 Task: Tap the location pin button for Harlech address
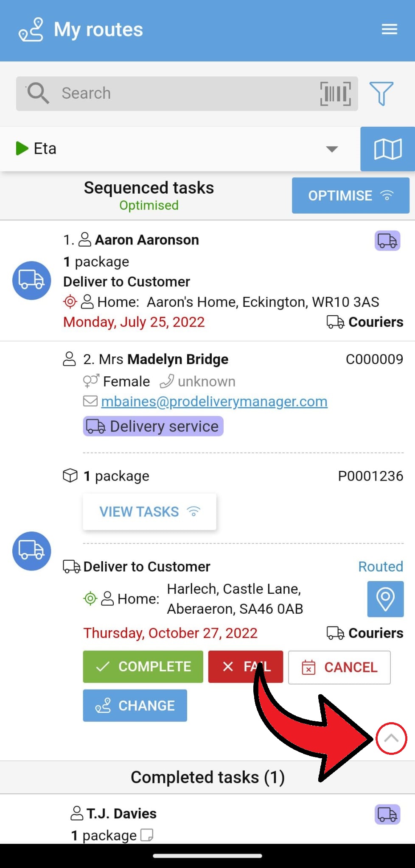[x=385, y=599]
